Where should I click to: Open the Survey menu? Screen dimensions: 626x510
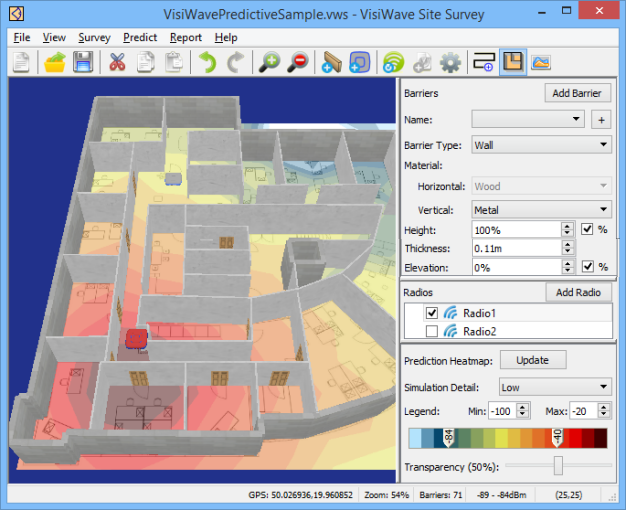tap(94, 37)
